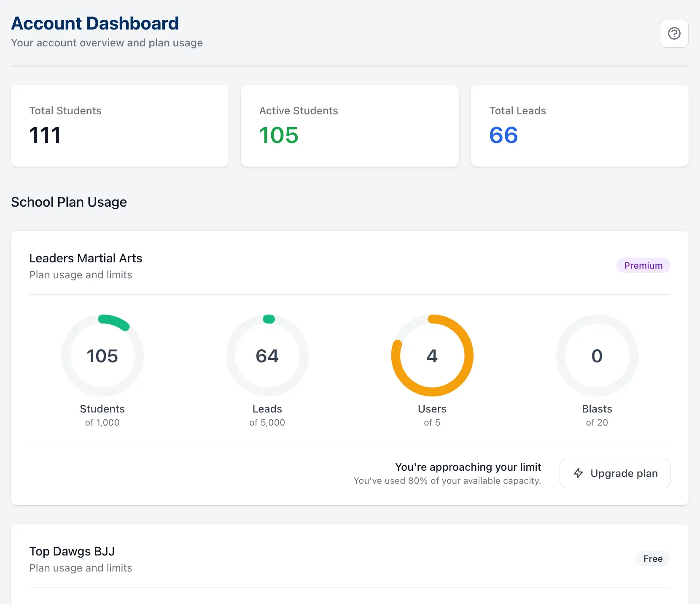Click the orange Users usage ring
The image size is (700, 604).
[x=432, y=356]
